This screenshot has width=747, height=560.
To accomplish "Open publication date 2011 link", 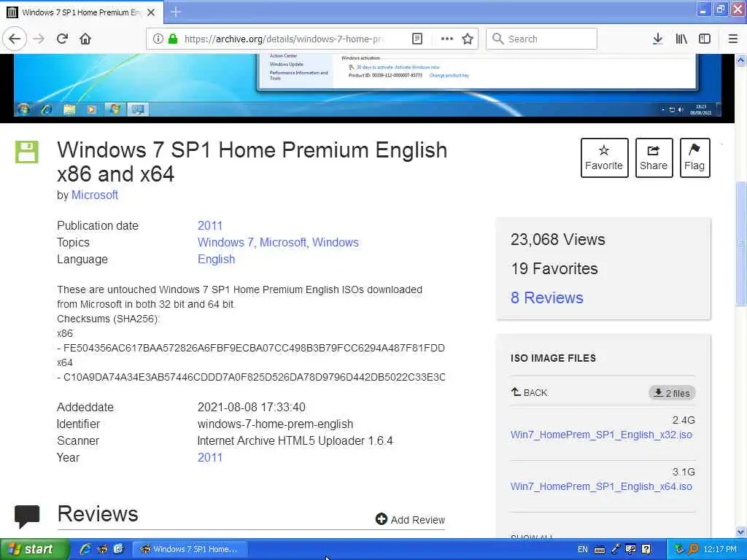I will coord(210,226).
